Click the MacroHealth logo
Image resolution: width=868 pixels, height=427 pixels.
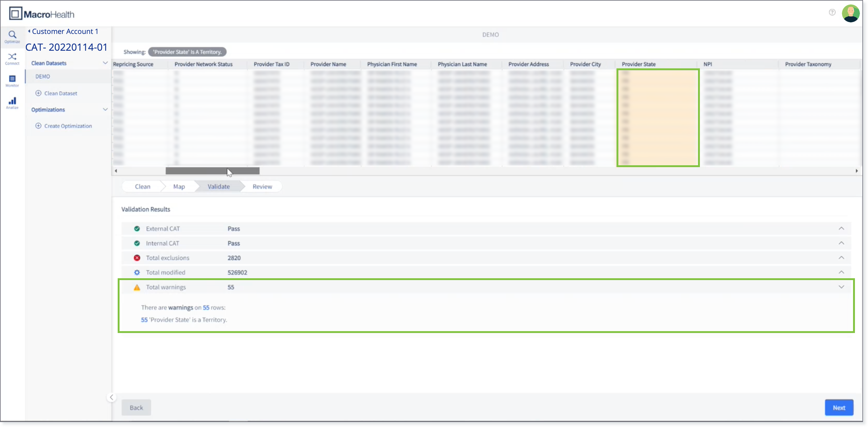pos(42,14)
